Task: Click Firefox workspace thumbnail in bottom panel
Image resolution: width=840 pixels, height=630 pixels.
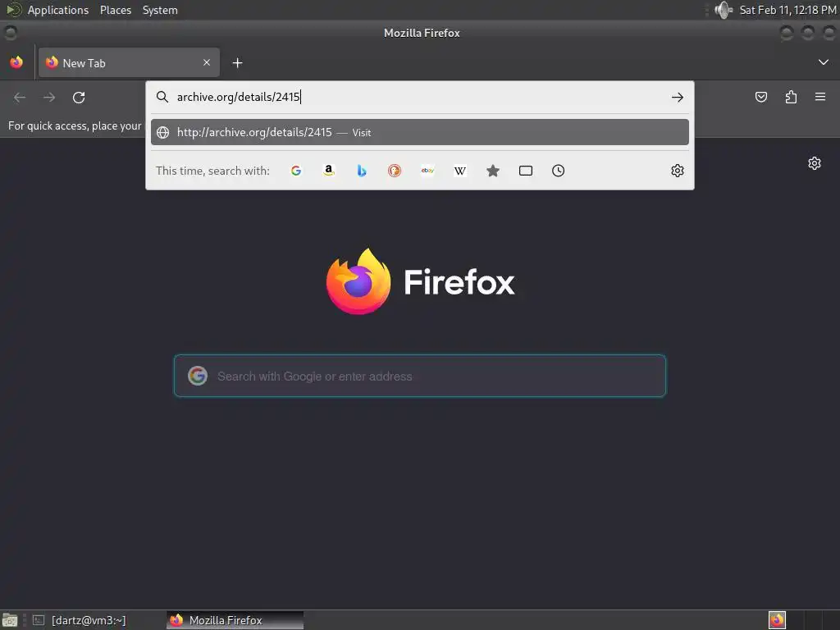Action: point(777,620)
